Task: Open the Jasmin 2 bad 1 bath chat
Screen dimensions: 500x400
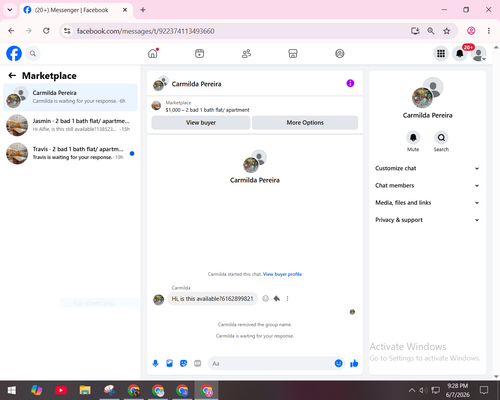Action: coord(70,125)
